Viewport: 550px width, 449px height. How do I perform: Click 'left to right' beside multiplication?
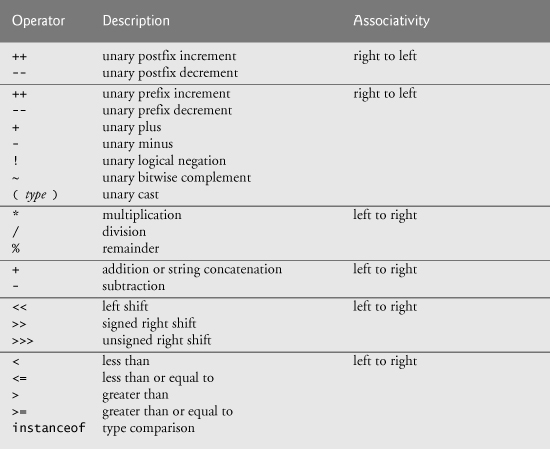385,215
